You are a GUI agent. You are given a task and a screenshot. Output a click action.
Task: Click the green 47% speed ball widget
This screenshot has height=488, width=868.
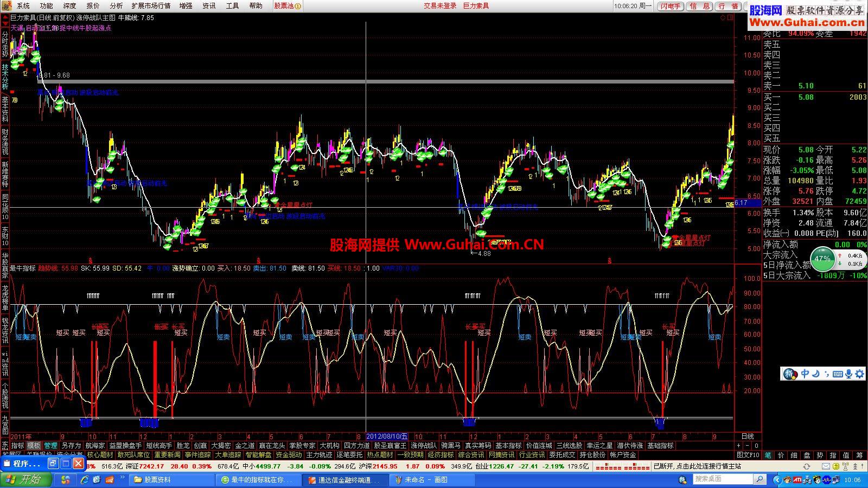(x=822, y=259)
